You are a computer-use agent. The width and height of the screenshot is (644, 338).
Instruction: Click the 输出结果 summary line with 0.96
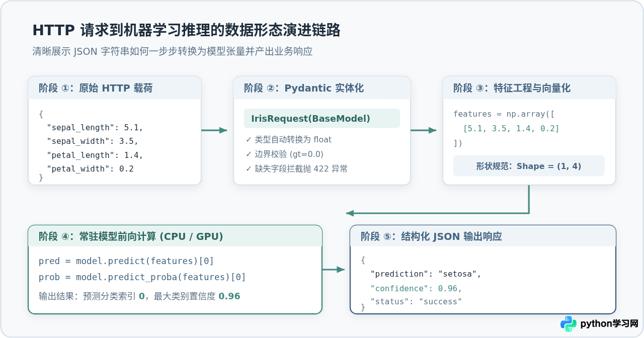tap(139, 296)
